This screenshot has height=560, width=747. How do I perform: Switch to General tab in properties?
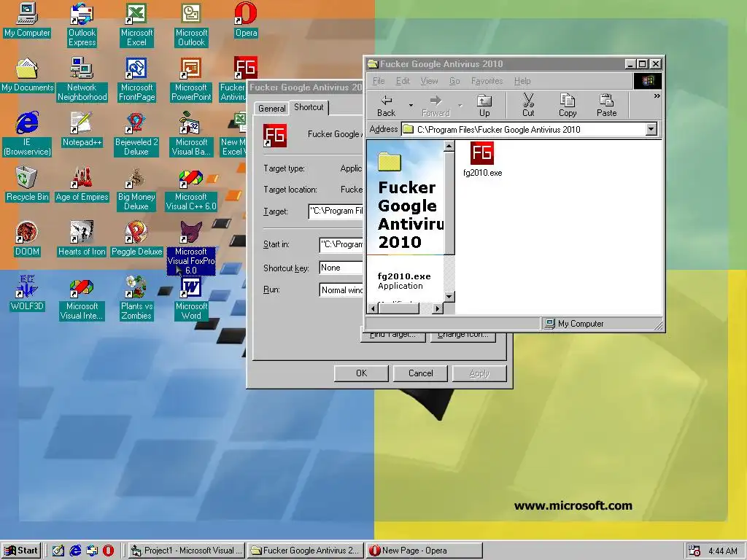click(x=271, y=109)
